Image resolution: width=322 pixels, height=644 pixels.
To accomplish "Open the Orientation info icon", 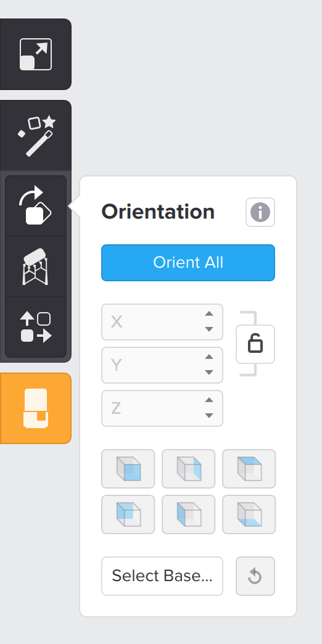I will (x=260, y=212).
